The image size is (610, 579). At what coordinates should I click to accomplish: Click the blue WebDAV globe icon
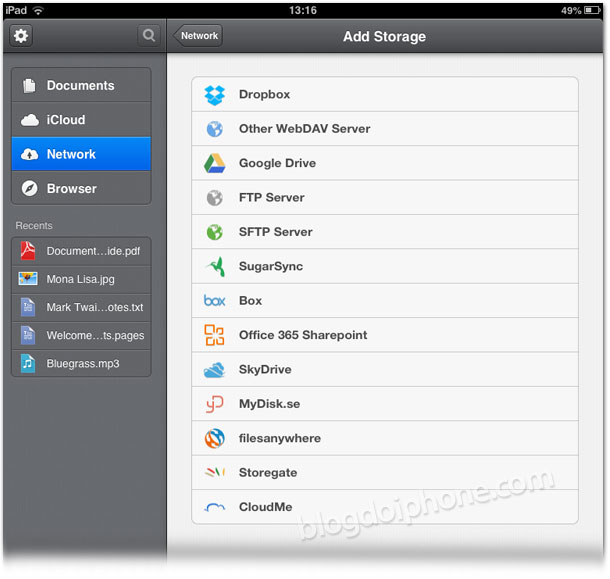coord(215,129)
